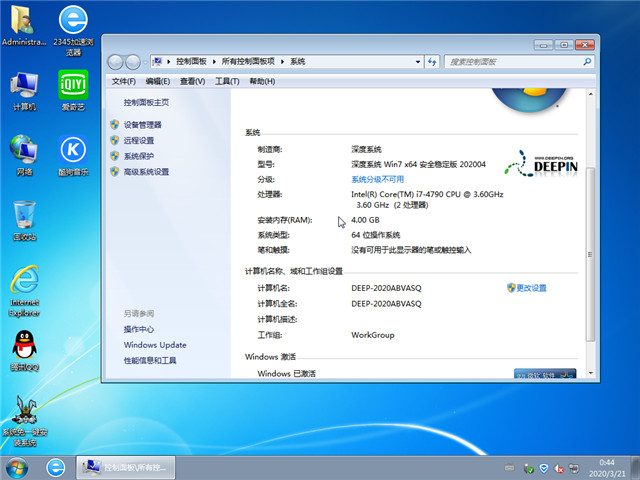Open 系统保护 link
This screenshot has width=640, height=480.
(x=139, y=156)
